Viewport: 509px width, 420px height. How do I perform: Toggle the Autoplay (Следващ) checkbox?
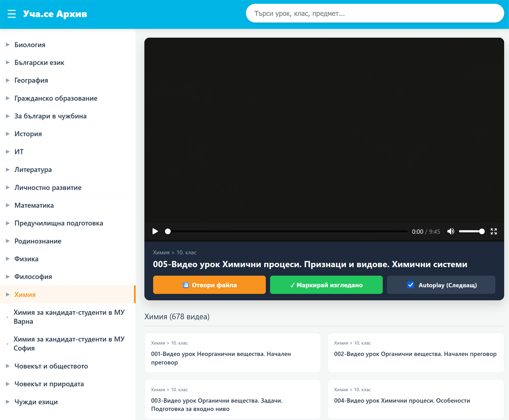(x=411, y=285)
